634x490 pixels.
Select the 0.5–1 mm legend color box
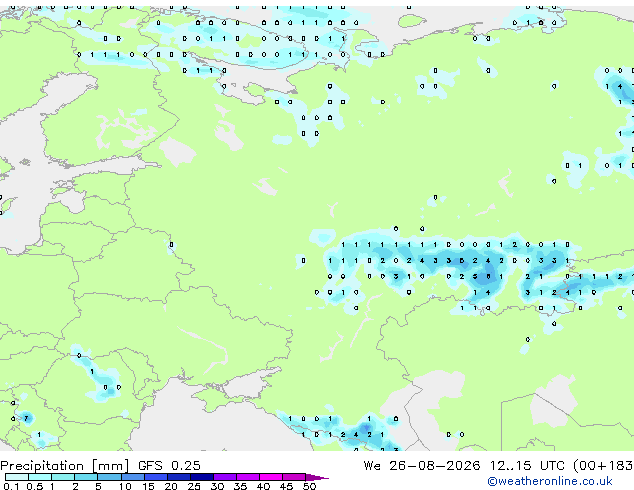pos(40,477)
